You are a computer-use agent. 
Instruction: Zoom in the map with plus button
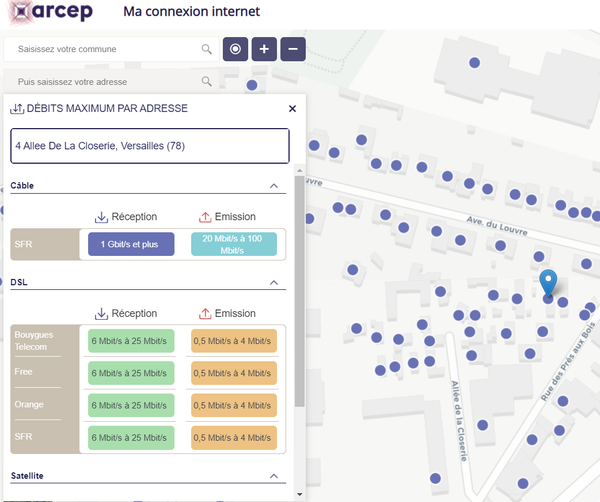[x=264, y=49]
